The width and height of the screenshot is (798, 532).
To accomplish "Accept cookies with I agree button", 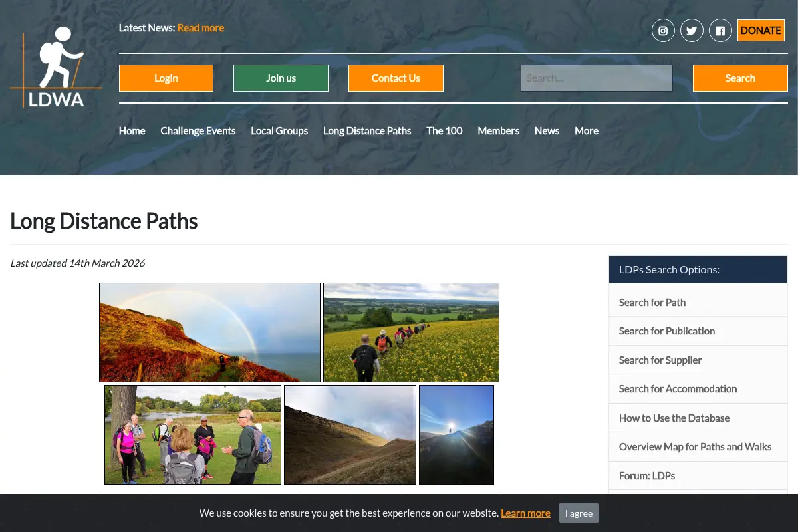I will [x=579, y=513].
